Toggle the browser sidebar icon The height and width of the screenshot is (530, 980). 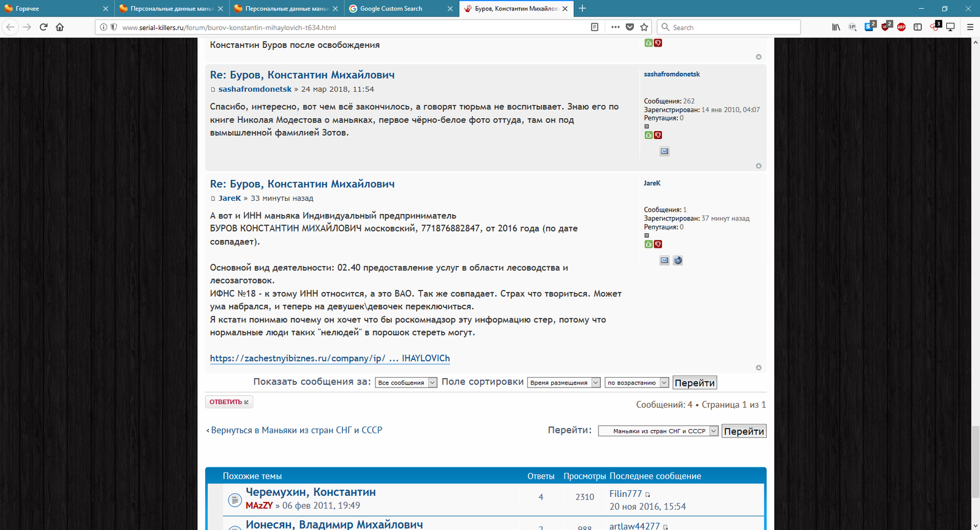(918, 27)
